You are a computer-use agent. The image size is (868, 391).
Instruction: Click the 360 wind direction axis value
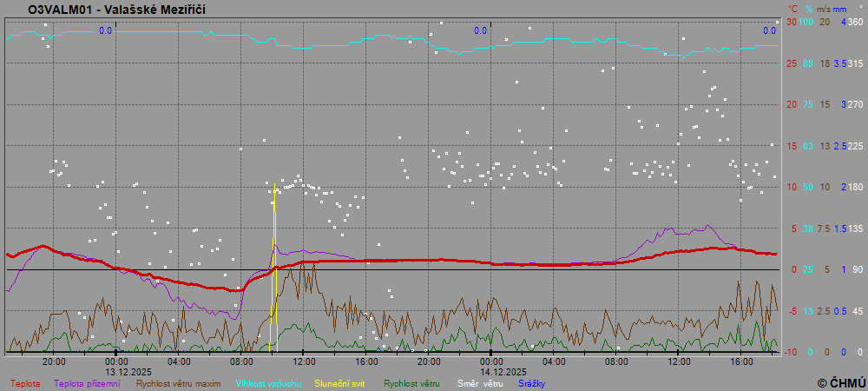(855, 22)
